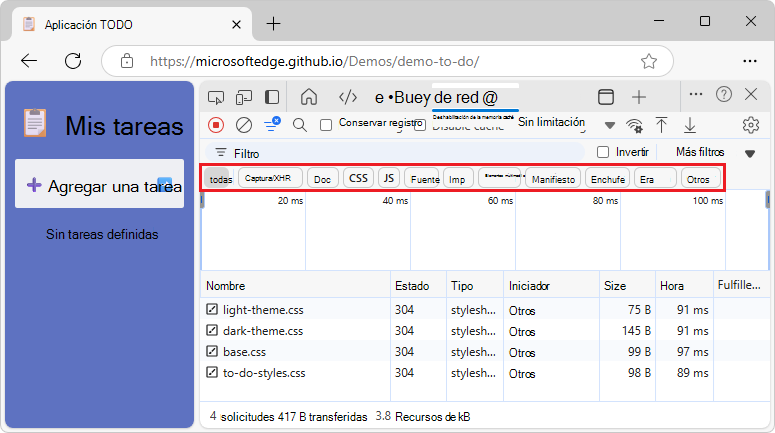Select the inspect element tool icon
Viewport: 775px width, 433px height.
(215, 97)
